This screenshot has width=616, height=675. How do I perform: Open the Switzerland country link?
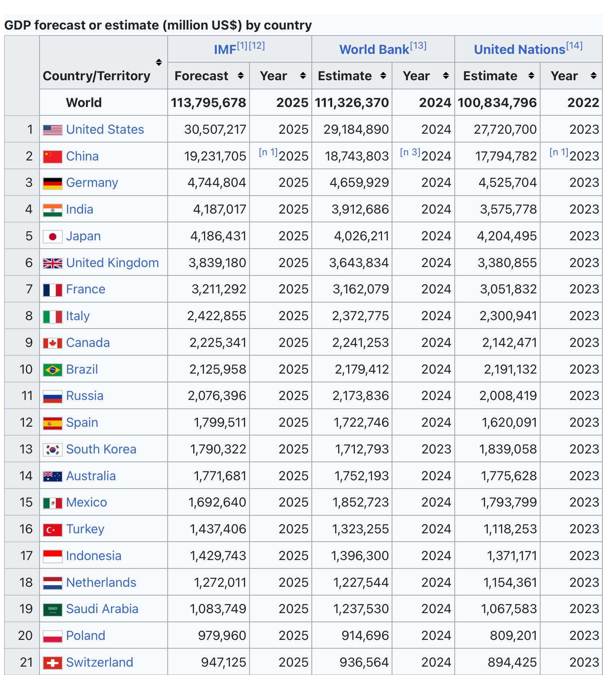tap(100, 663)
